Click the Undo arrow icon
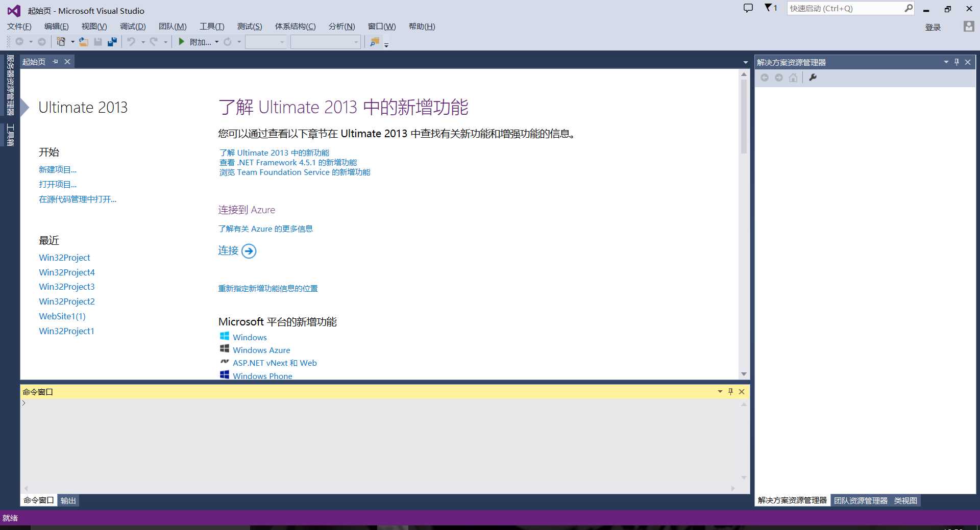Screen dimensions: 980x530 131,42
